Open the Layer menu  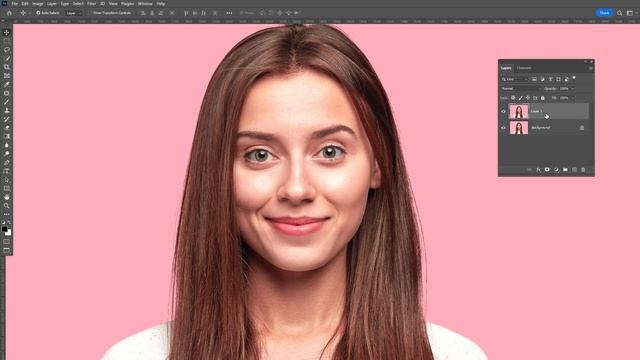point(52,4)
